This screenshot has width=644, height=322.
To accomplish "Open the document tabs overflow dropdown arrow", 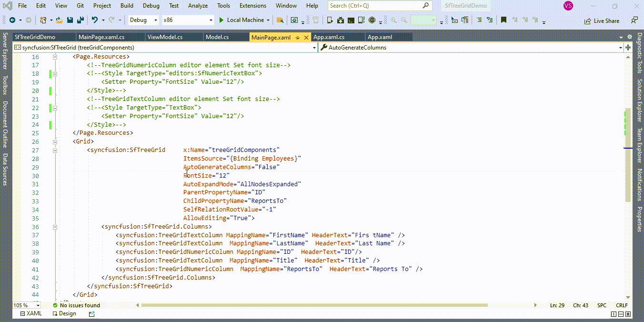I will click(621, 37).
